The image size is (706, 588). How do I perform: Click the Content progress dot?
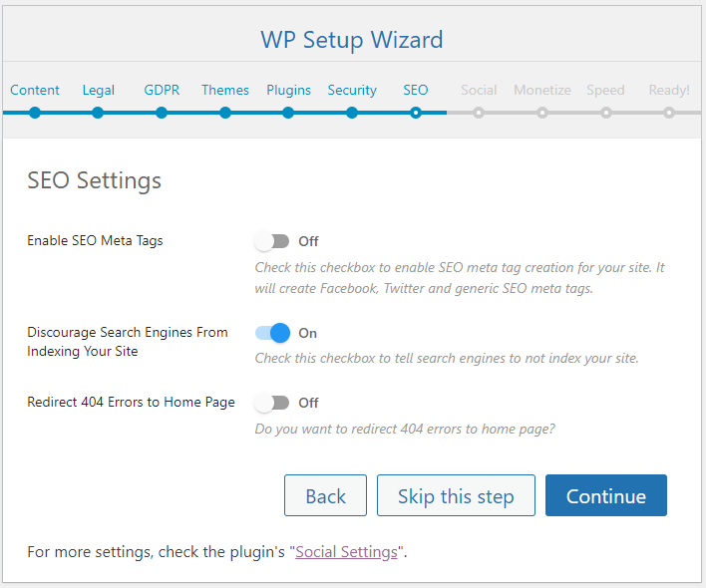click(x=35, y=113)
